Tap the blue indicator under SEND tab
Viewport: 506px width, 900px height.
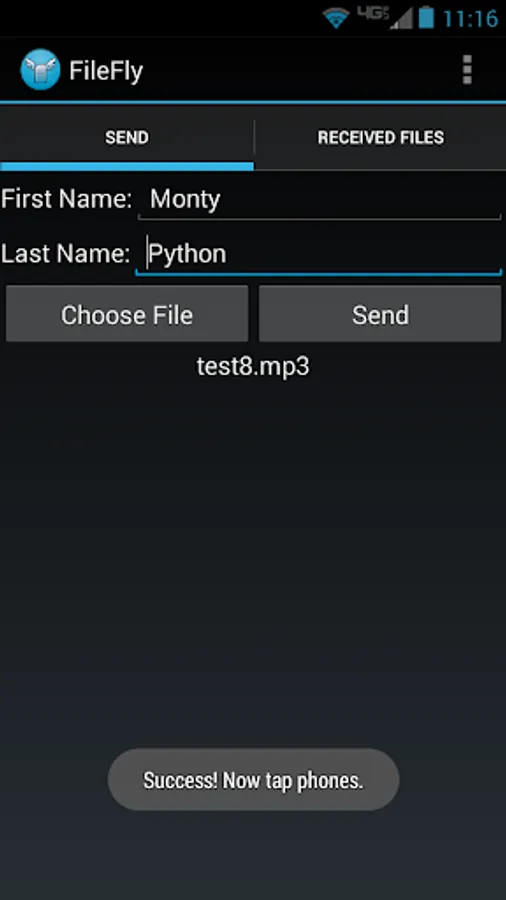click(x=127, y=166)
